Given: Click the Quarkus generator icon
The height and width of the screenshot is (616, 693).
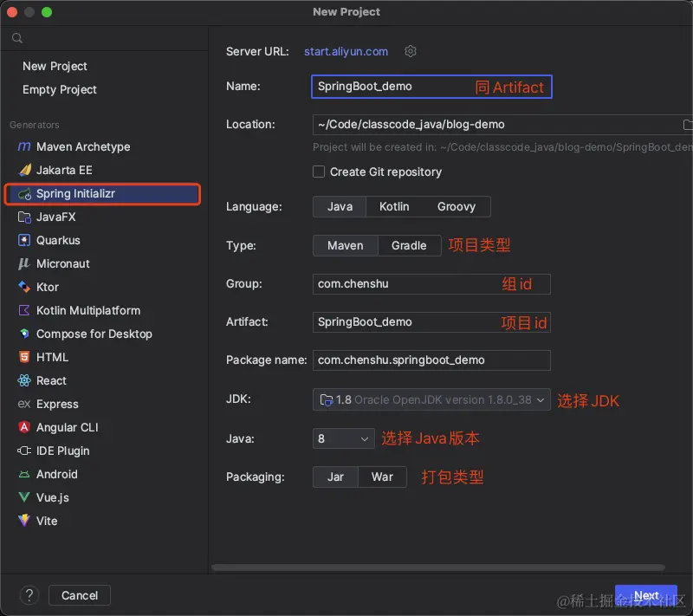Looking at the screenshot, I should (24, 240).
